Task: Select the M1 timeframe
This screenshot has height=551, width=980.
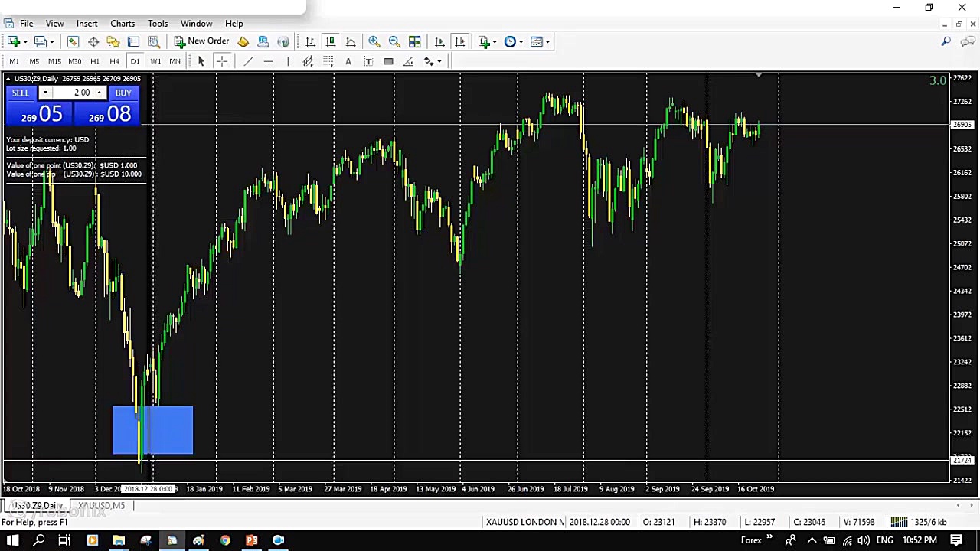Action: point(14,61)
